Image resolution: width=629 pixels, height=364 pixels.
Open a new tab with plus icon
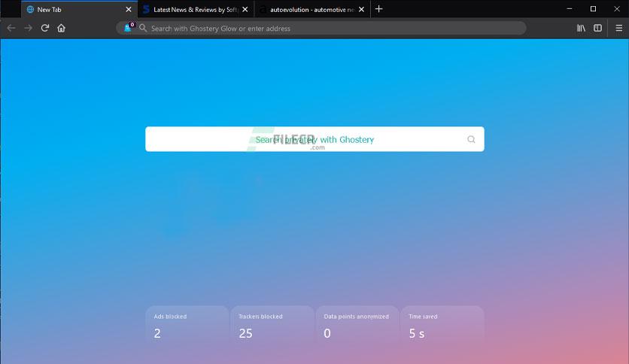378,9
